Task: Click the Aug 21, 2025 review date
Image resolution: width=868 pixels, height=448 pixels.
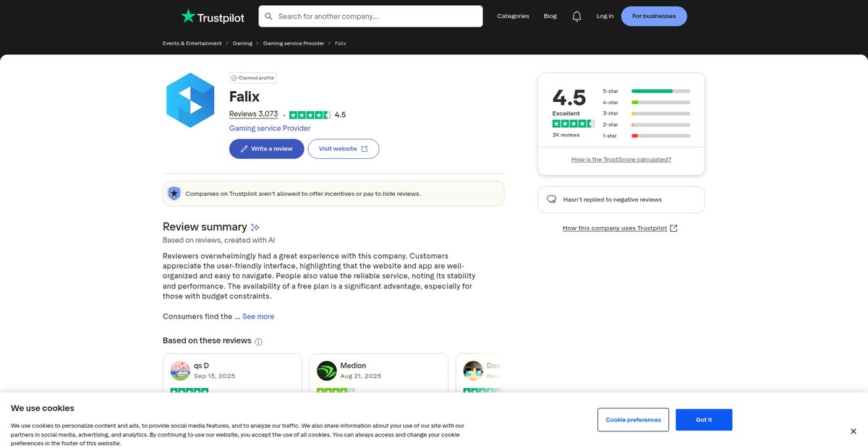Action: tap(360, 376)
